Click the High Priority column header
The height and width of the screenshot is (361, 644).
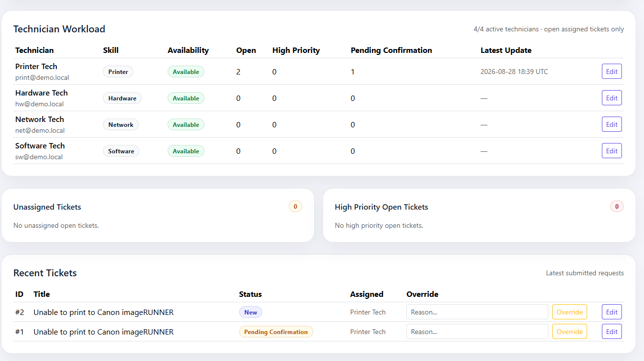(296, 50)
